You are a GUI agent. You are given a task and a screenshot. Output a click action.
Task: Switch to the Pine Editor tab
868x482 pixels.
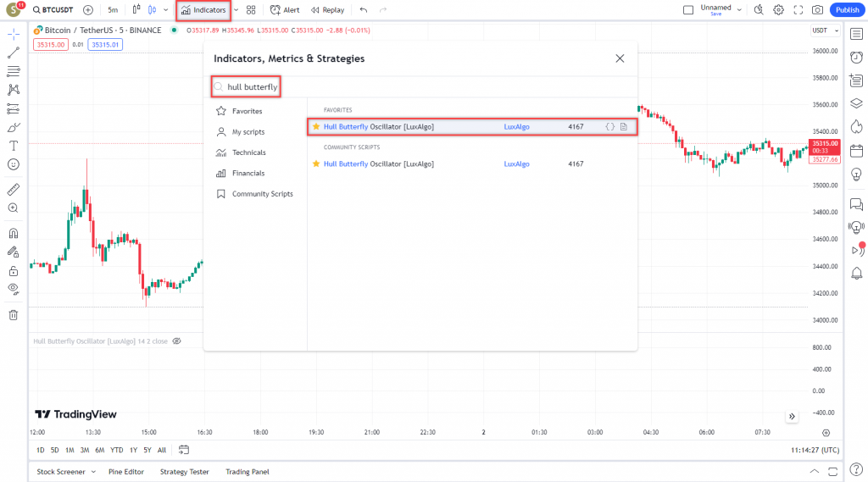pyautogui.click(x=126, y=472)
